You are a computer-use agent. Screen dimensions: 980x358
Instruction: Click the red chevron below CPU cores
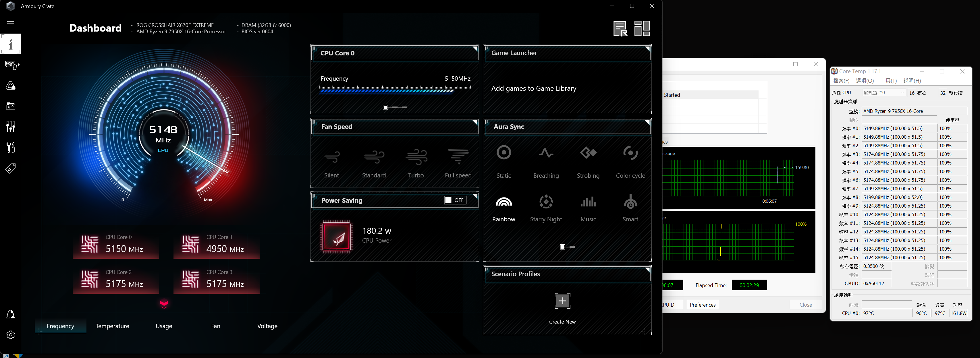164,304
